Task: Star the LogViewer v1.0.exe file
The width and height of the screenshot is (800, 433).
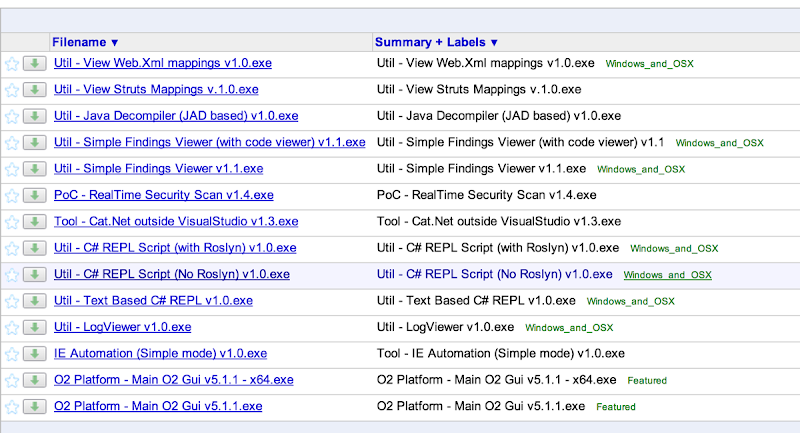Action: point(12,328)
